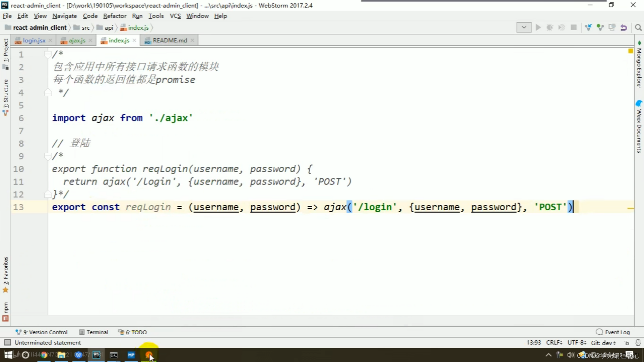Switch to ajax.js tab
Screen dimensions: 644x362
tap(77, 40)
